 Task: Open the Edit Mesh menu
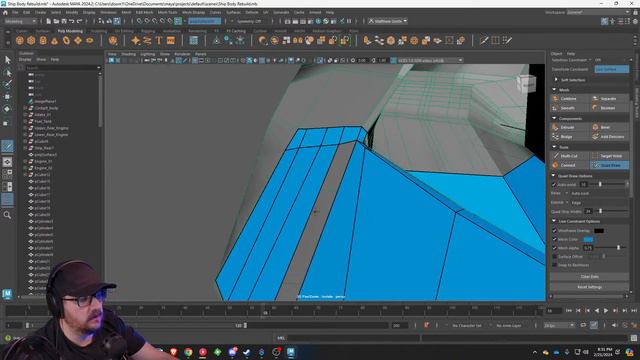pos(144,13)
